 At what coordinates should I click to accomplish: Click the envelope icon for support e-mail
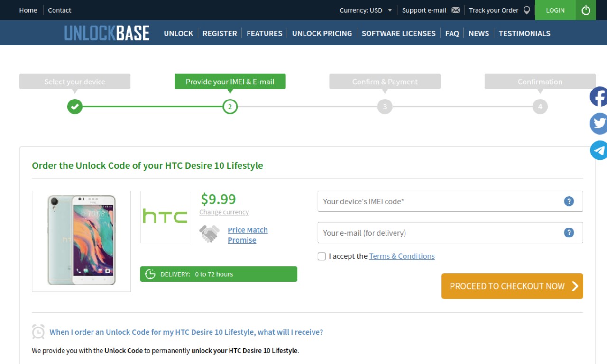(456, 10)
